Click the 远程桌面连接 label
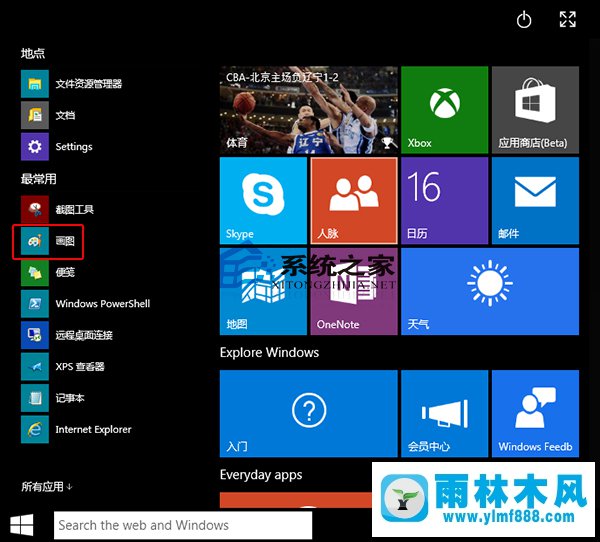The width and height of the screenshot is (600, 542). click(x=84, y=335)
